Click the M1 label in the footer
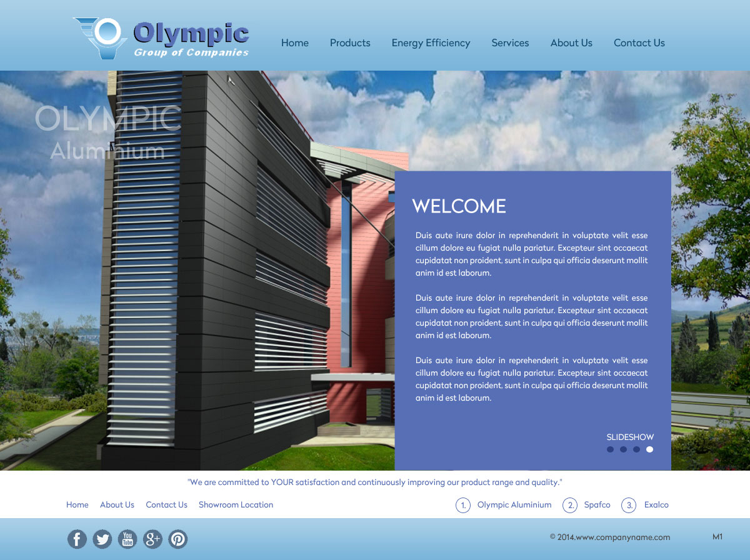Image resolution: width=750 pixels, height=560 pixels. click(717, 537)
